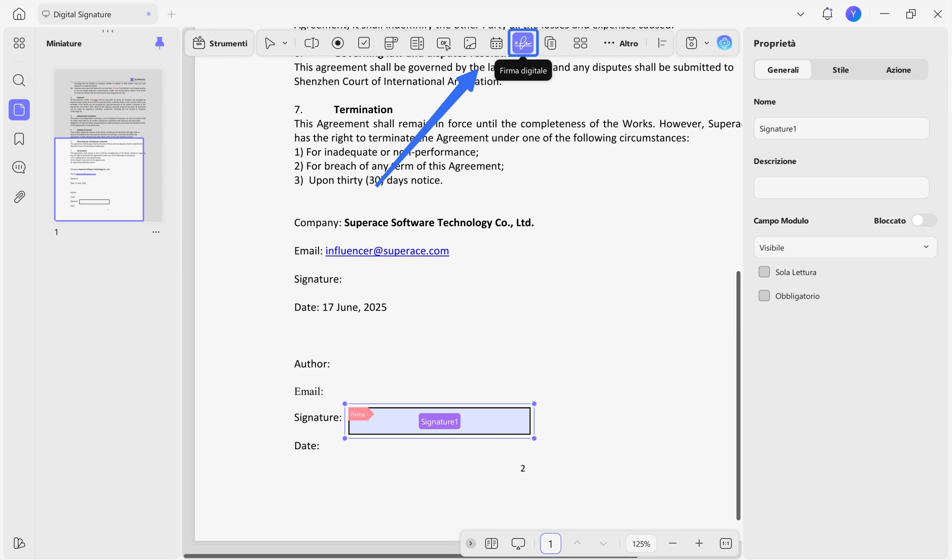
Task: Switch to the Generali tab
Action: point(783,70)
